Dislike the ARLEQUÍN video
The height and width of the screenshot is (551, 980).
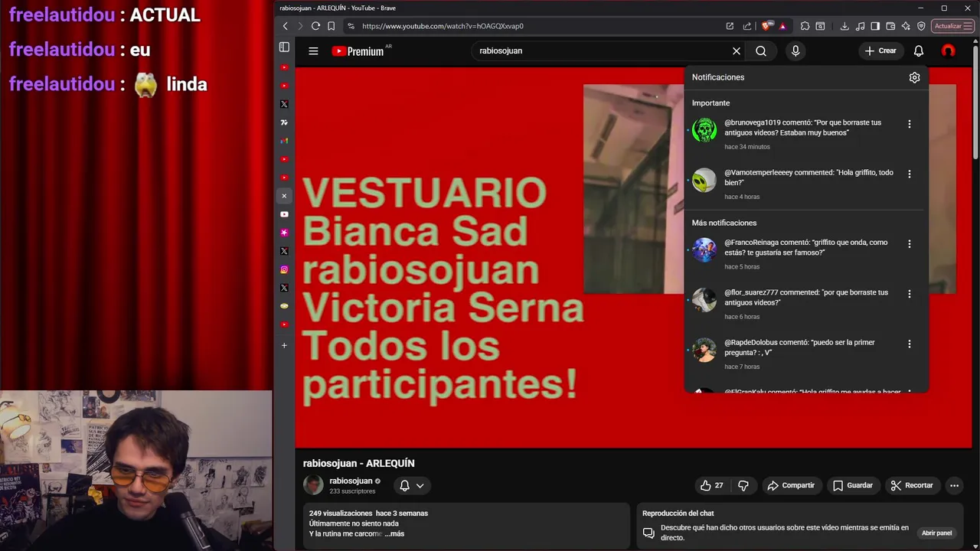(743, 485)
